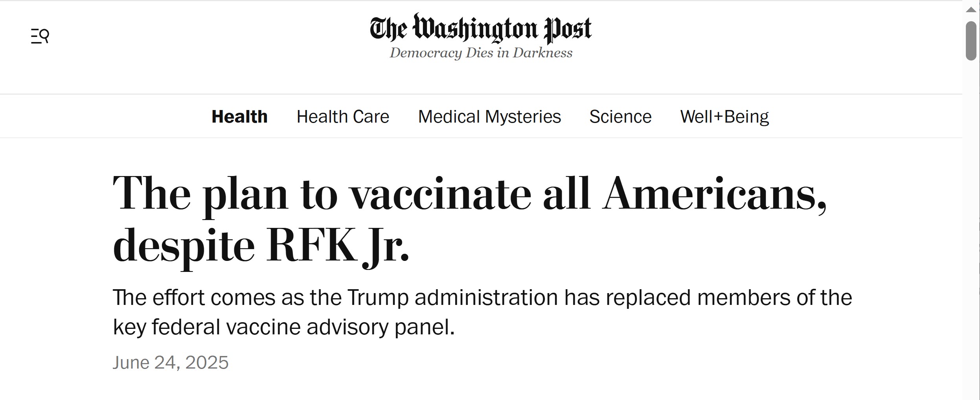Viewport: 980px width, 400px height.
Task: Click the Democracy Dies in Darkness tagline
Action: (x=480, y=53)
